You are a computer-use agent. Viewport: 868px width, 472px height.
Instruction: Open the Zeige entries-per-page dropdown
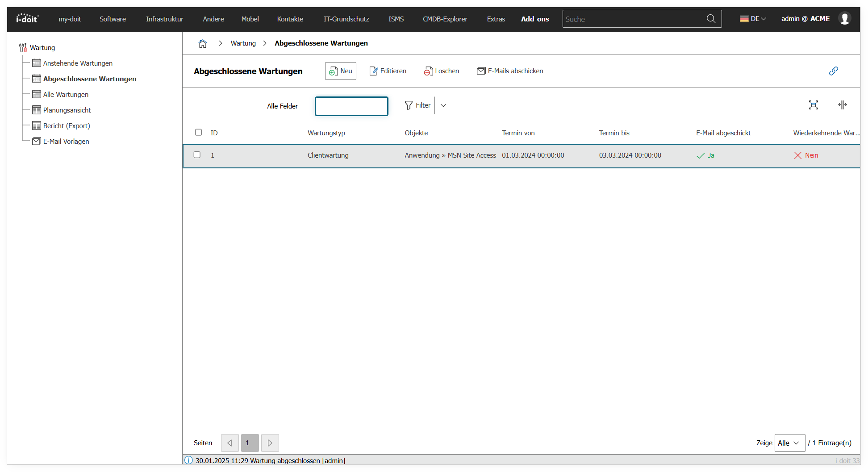click(x=789, y=443)
